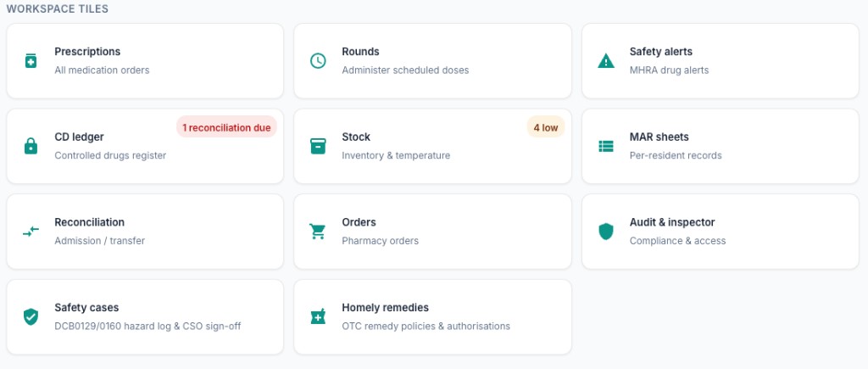This screenshot has width=868, height=369.
Task: Click 'Inventory & temperature' text
Action: pyautogui.click(x=396, y=156)
